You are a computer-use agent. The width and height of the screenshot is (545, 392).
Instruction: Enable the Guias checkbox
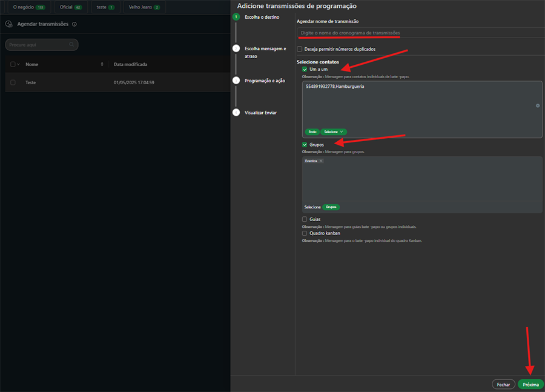305,219
